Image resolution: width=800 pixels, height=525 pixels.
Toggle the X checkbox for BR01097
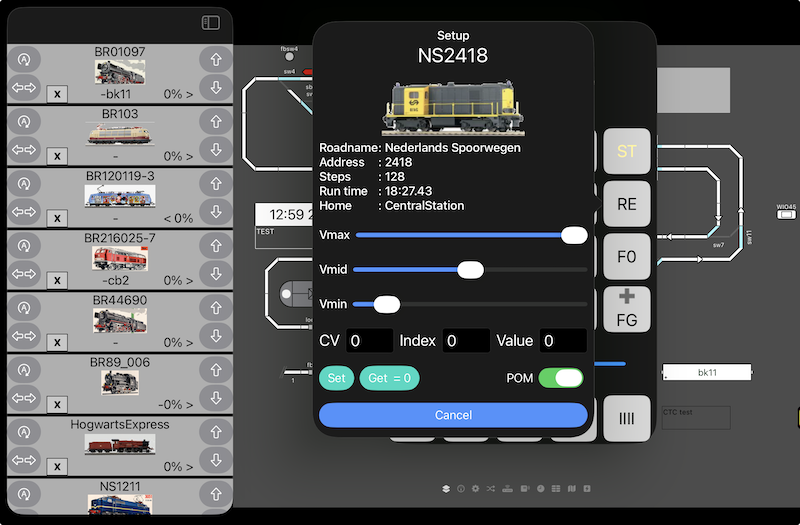click(58, 94)
